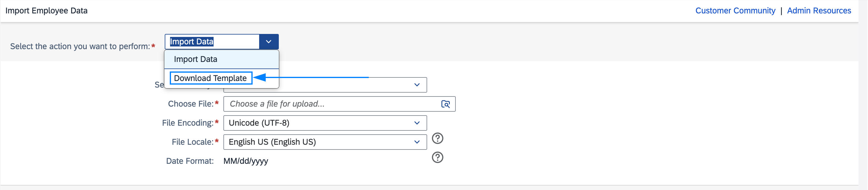Click the English US locale field
Viewport: 868px width, 190px height.
[325, 142]
